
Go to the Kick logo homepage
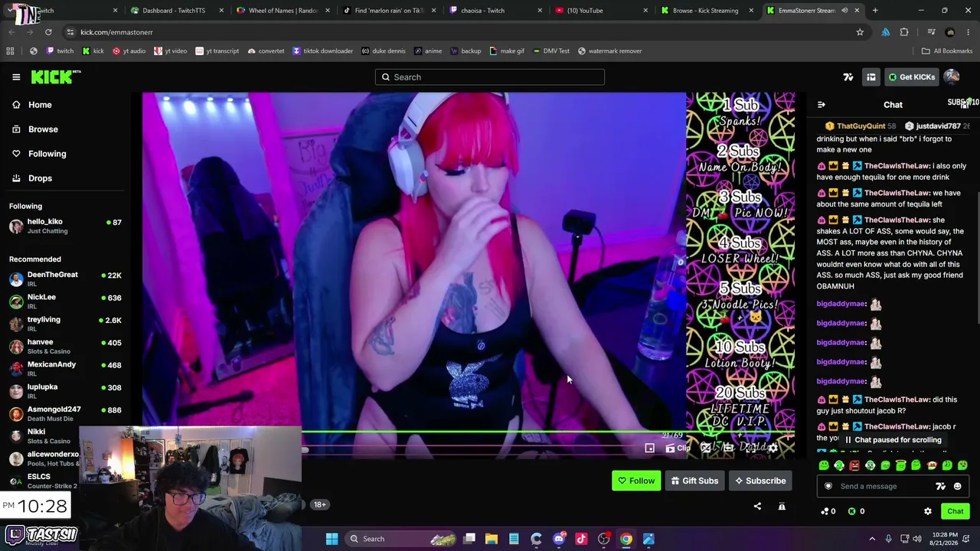[x=55, y=77]
